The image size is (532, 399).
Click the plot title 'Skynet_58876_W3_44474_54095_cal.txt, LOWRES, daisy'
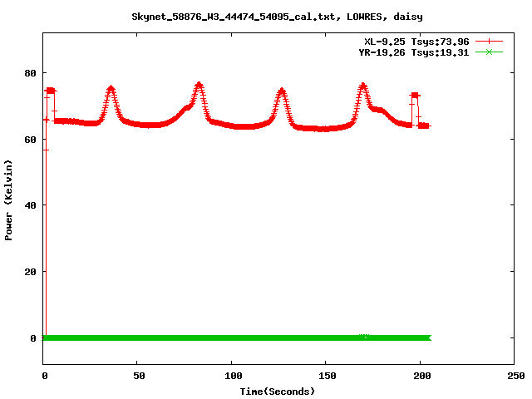[277, 17]
